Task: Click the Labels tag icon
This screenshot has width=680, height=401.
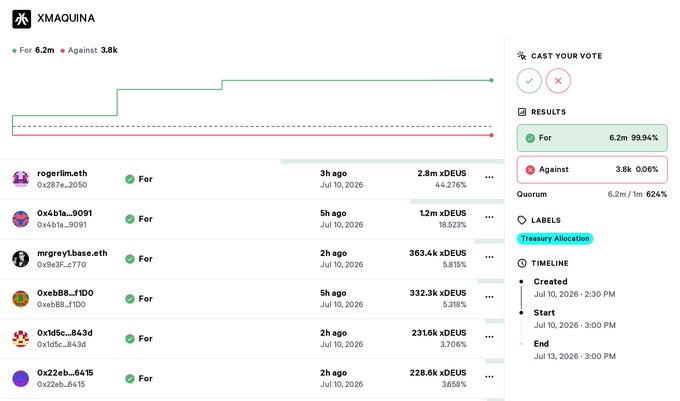Action: [522, 220]
